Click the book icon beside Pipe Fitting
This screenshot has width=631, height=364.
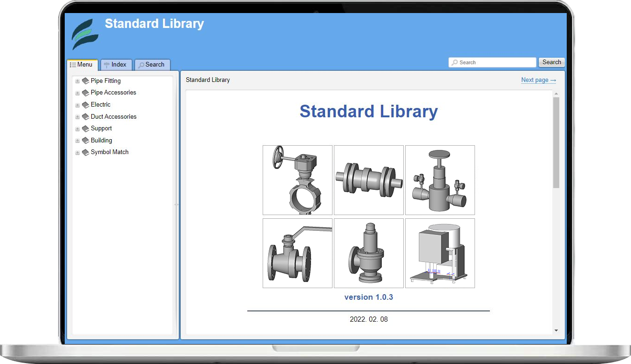(85, 81)
